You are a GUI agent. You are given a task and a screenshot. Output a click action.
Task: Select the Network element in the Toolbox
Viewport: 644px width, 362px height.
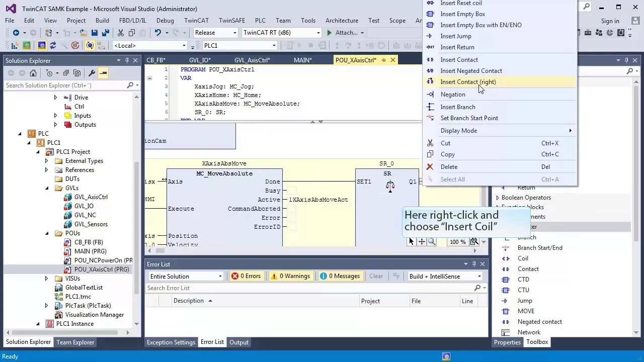click(529, 332)
